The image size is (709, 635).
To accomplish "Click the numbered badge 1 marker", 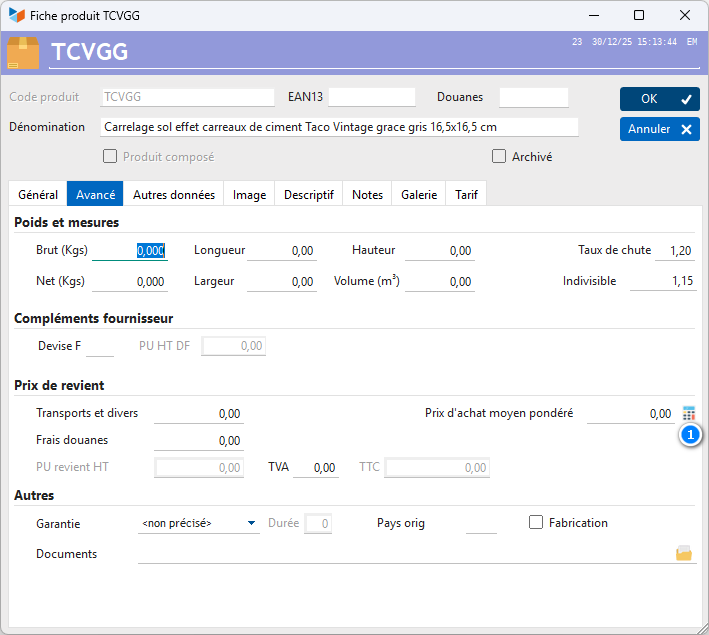I will [690, 435].
